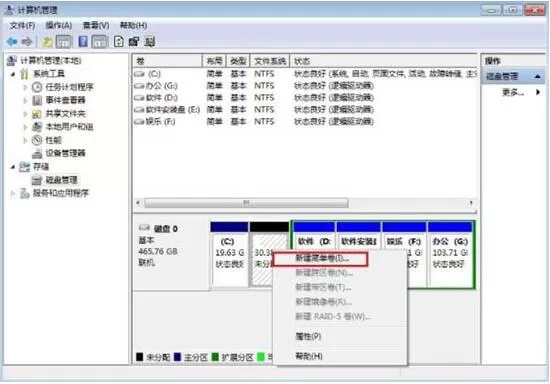The height and width of the screenshot is (384, 550).
Task: Click the drive icon of 娱乐 (F:) row
Action: pyautogui.click(x=140, y=122)
